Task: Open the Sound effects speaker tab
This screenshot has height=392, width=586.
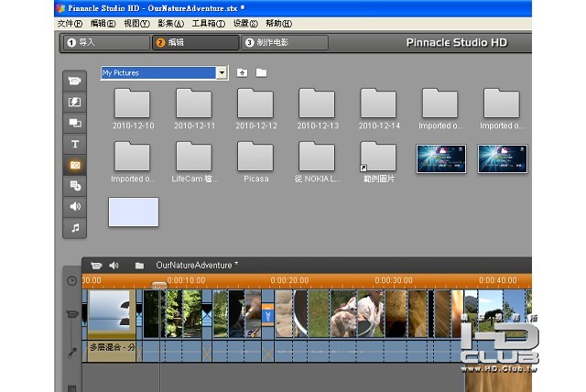Action: (75, 206)
